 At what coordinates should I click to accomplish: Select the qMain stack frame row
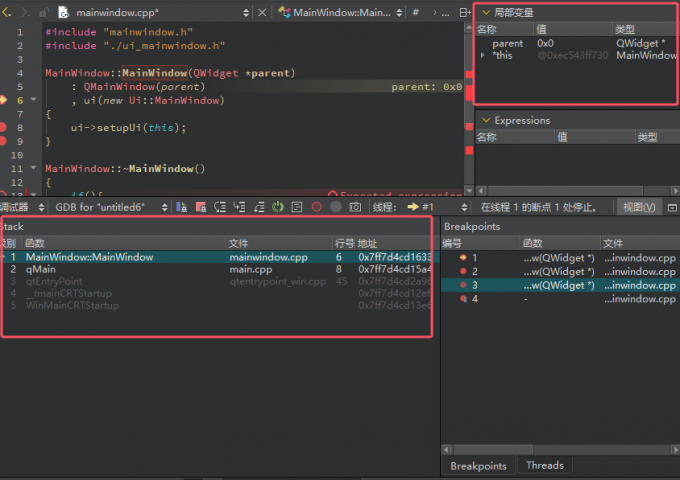42,269
